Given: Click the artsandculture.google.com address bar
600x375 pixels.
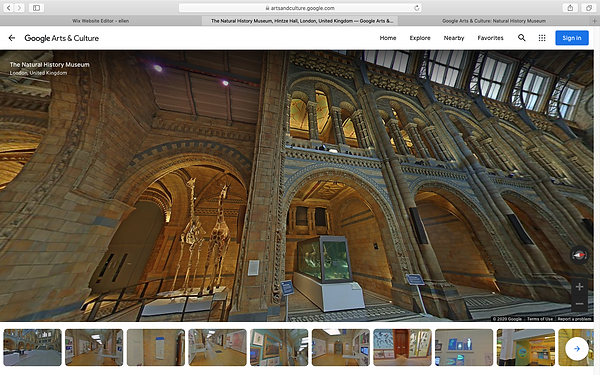Looking at the screenshot, I should 300,8.
